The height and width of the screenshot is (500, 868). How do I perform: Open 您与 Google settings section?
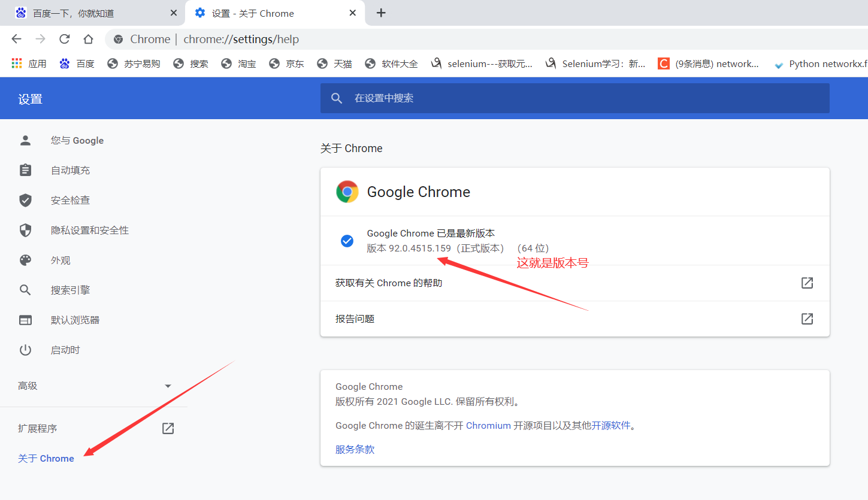77,140
